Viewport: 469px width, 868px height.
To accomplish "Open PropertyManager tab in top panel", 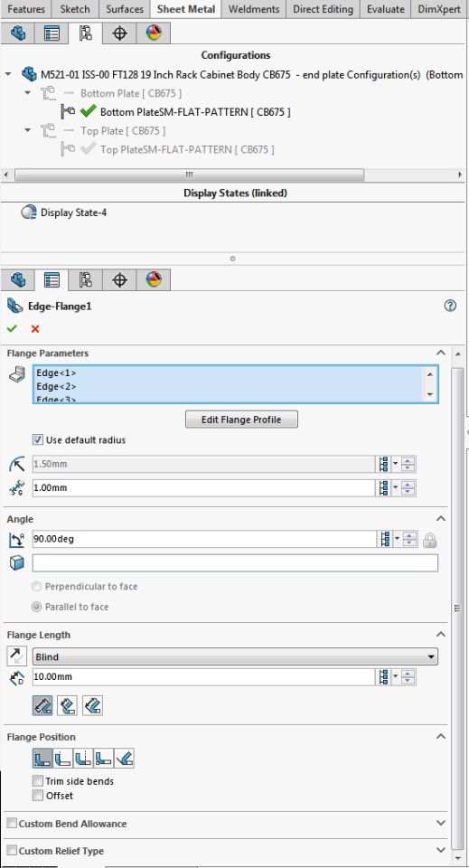I will 52,33.
